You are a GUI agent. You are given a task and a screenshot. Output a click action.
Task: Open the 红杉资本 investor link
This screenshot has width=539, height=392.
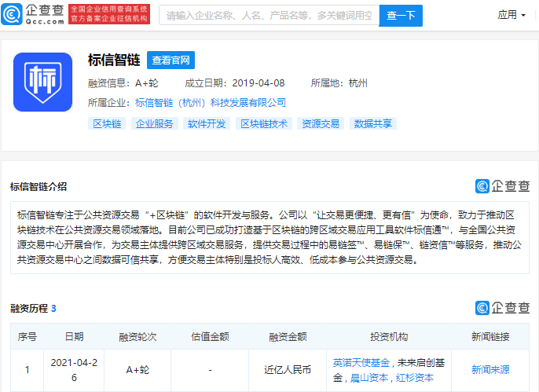point(415,378)
